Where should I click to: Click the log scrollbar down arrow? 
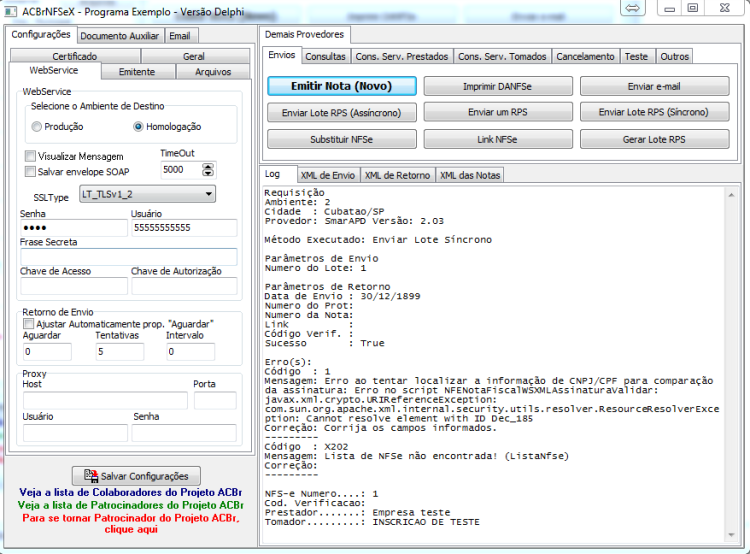(731, 535)
